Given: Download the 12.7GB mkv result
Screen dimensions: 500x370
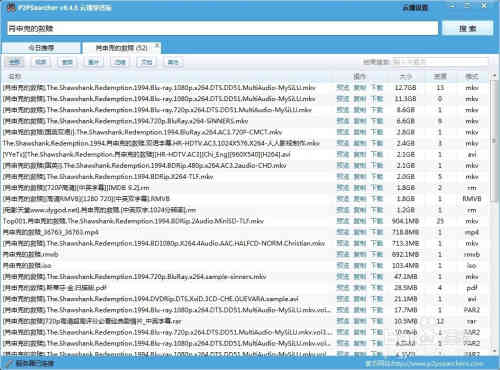Looking at the screenshot, I should pyautogui.click(x=377, y=88).
